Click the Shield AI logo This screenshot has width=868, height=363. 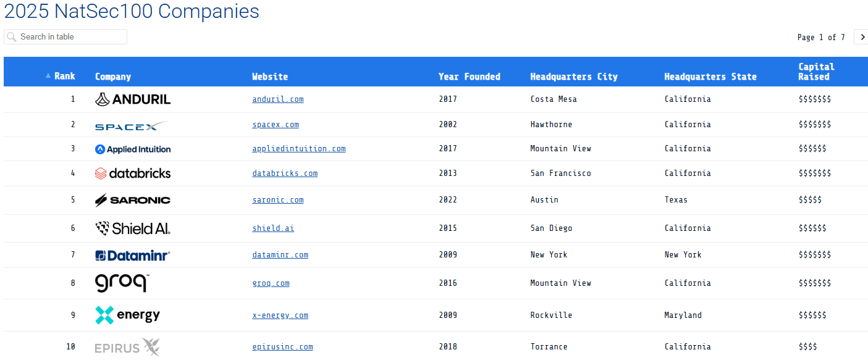point(133,228)
